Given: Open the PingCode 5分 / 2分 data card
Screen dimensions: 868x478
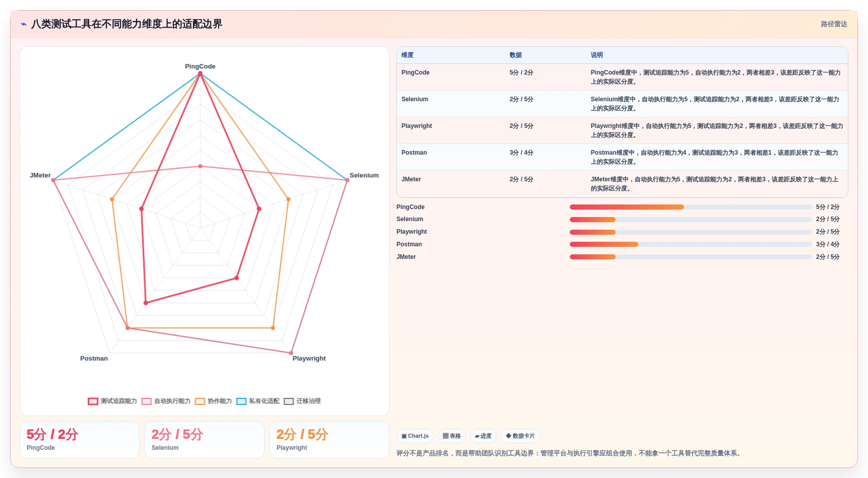Looking at the screenshot, I should [80, 440].
